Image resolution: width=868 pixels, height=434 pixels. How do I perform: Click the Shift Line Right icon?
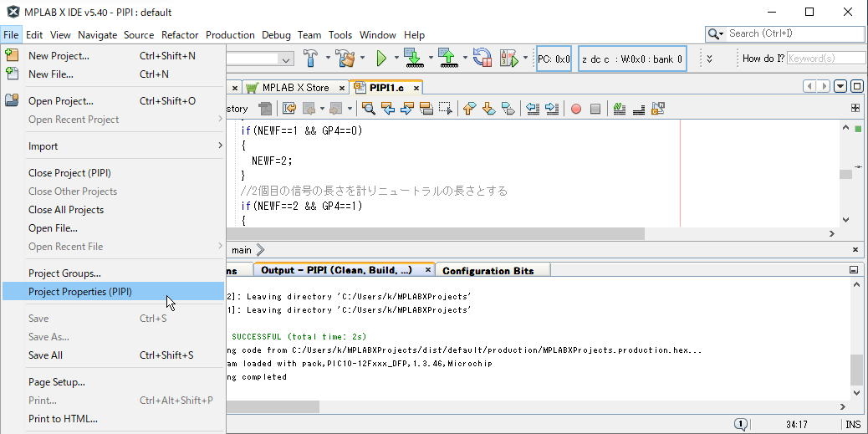tap(552, 109)
